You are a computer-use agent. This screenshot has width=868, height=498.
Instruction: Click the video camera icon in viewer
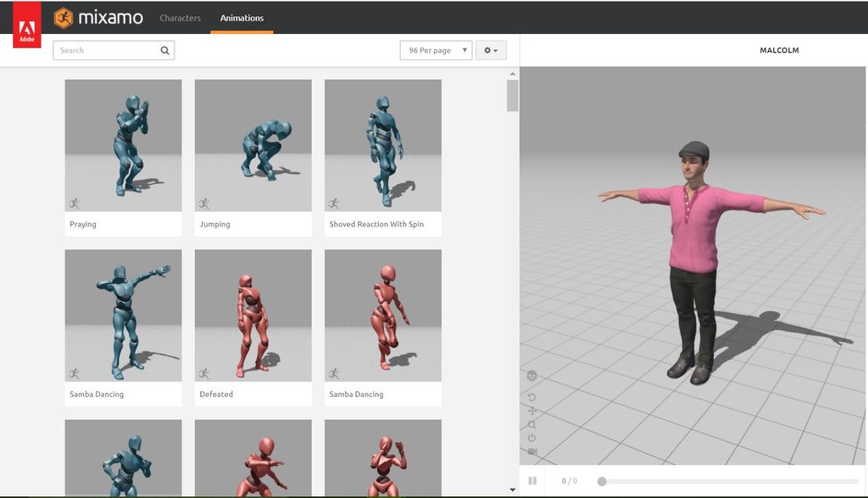coord(532,451)
